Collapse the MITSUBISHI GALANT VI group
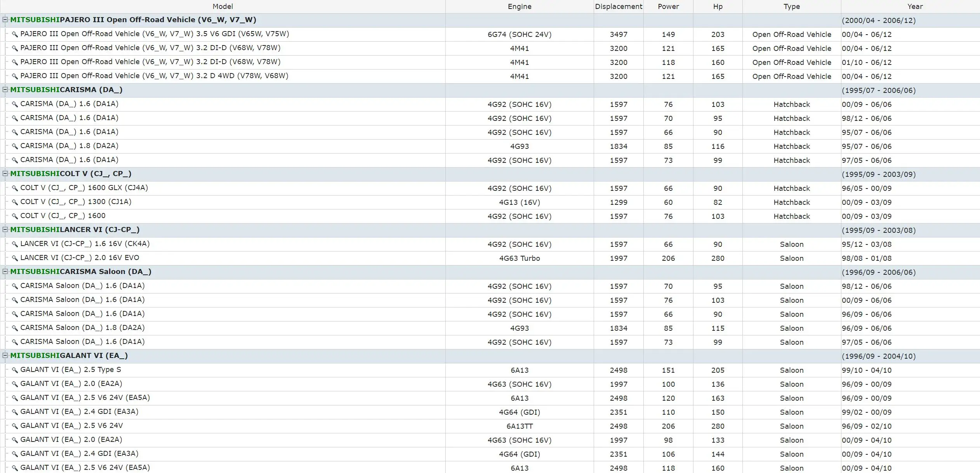 (x=5, y=355)
